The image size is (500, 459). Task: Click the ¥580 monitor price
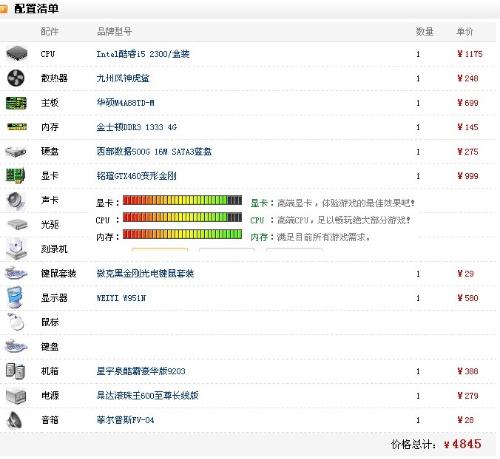pos(468,298)
